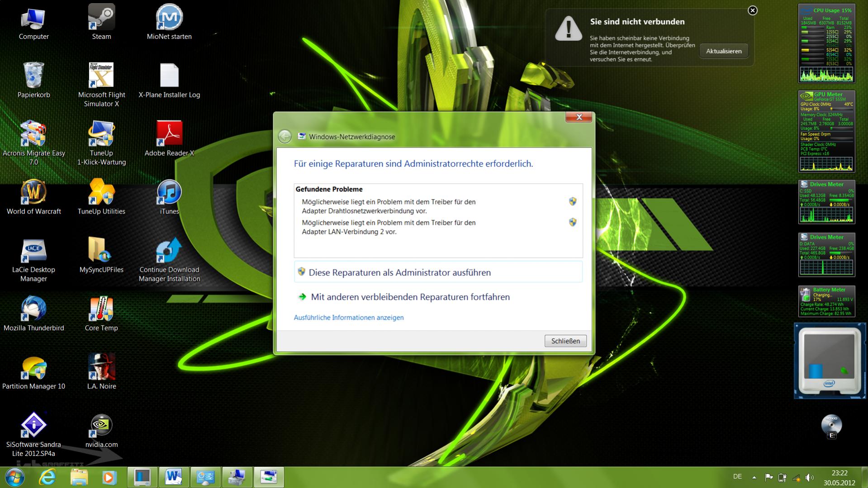Select the Microsoft Flight Simulator X shortcut
Screen dimensions: 868x488
click(x=101, y=85)
